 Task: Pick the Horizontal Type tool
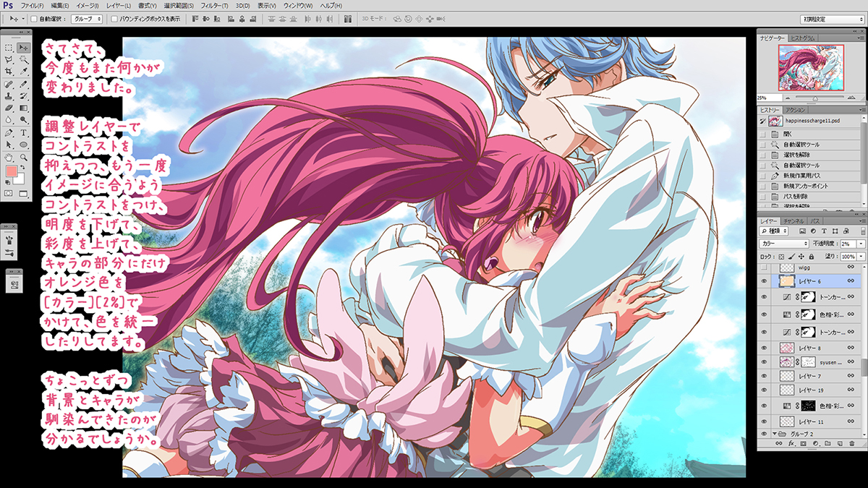click(x=24, y=133)
